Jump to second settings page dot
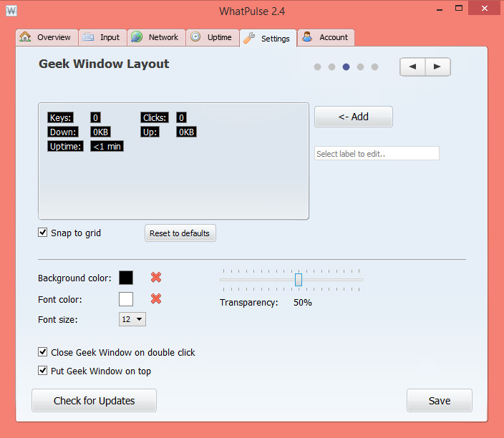Viewport: 504px width, 438px height. (x=331, y=67)
